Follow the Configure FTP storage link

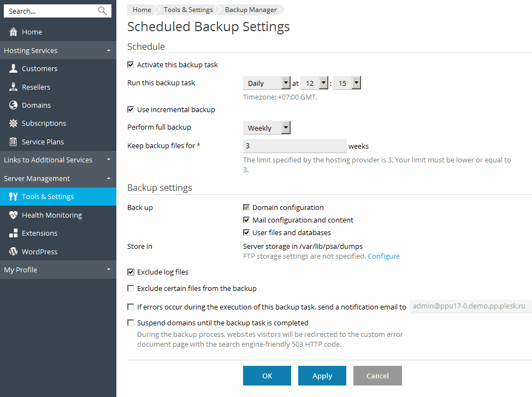[383, 256]
